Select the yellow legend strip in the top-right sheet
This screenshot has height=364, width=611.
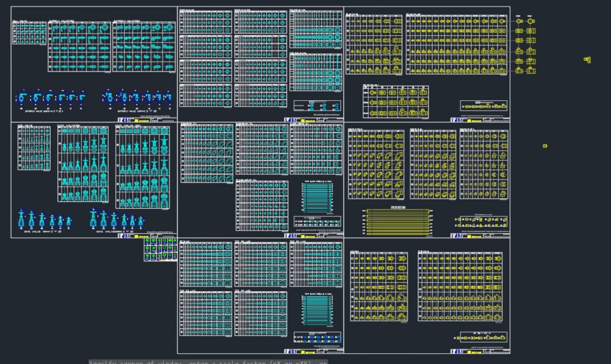pos(483,106)
